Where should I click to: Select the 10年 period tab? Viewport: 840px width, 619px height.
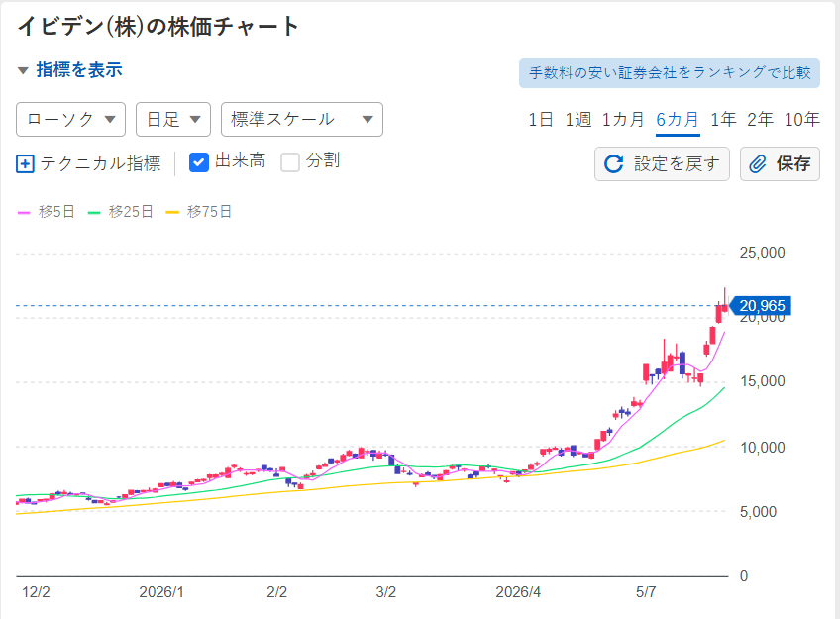[x=802, y=120]
